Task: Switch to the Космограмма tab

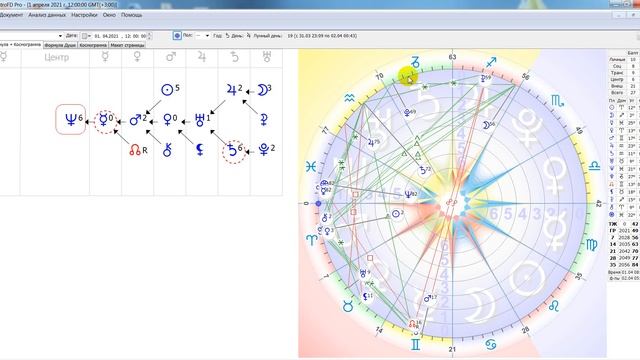Action: point(93,45)
